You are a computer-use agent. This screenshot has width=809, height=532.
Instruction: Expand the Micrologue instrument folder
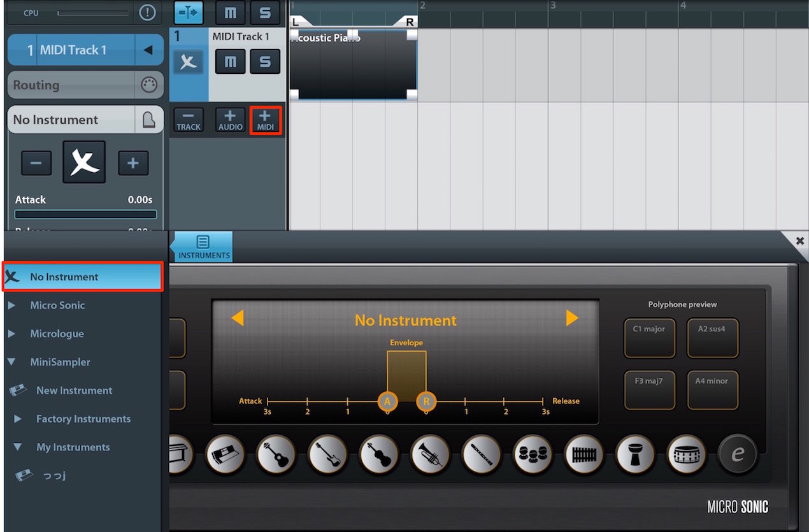click(x=11, y=333)
